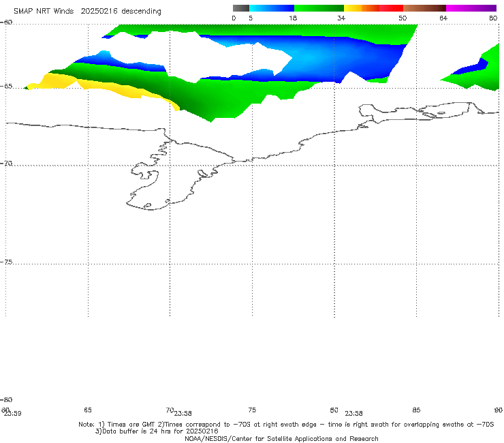Click the title text 'SMAP NRT Winds 20250216 descending'
This screenshot has width=504, height=443.
tap(87, 11)
